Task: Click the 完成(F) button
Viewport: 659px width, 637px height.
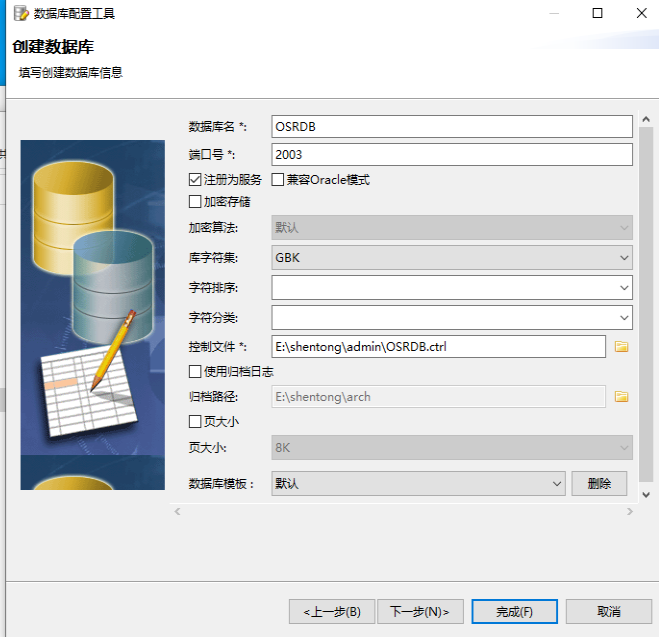Action: pyautogui.click(x=514, y=611)
